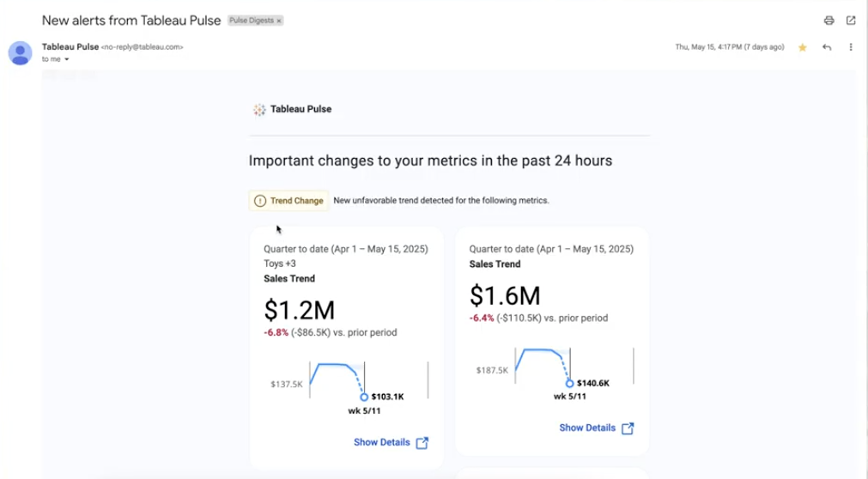This screenshot has width=868, height=479.
Task: Expand the 'to me' recipient details arrow
Action: tap(67, 59)
